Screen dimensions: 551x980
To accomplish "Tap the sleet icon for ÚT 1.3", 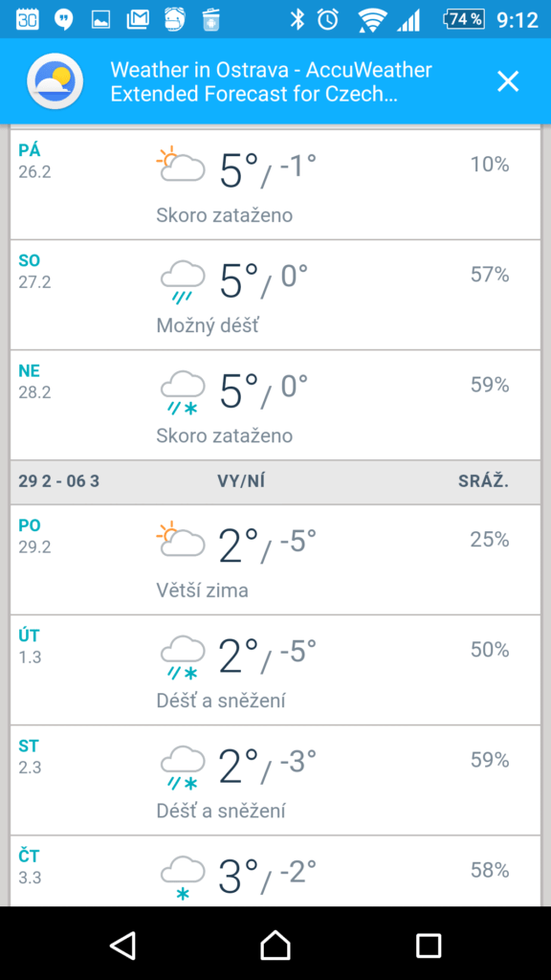I will [x=183, y=657].
